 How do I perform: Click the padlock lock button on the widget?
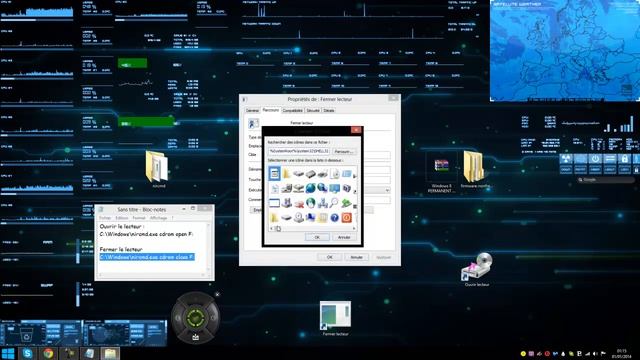coord(624,159)
